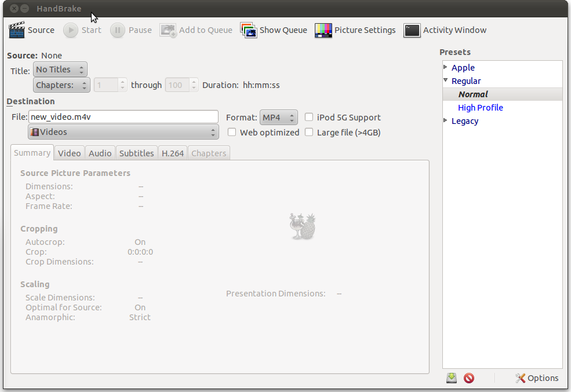Viewport: 571px width, 392px height.
Task: Switch to the Summary tab
Action: [x=32, y=153]
